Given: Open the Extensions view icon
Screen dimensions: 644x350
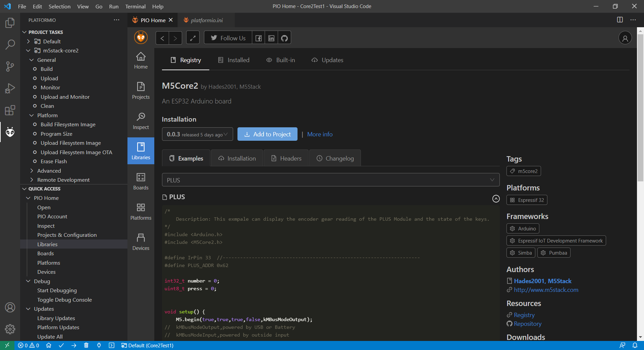Looking at the screenshot, I should coord(10,110).
